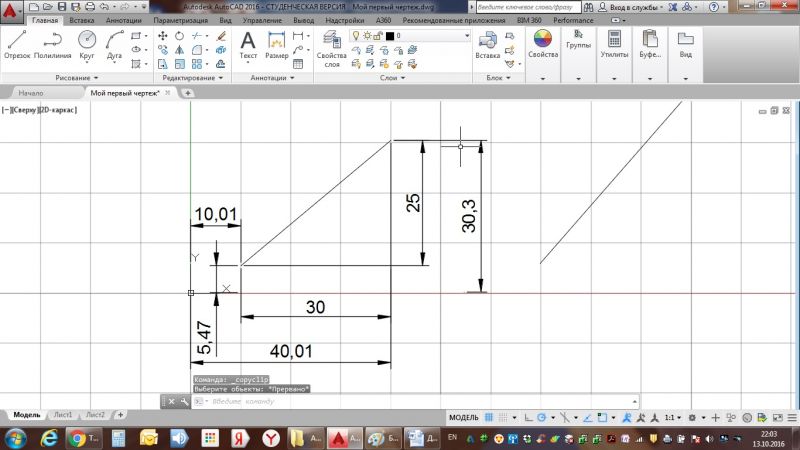Click the new drawing tab plus button
Viewport: 800px width, 450px height.
(x=188, y=93)
